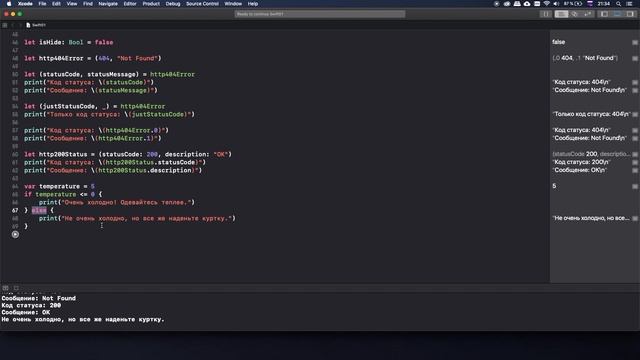Quick Look the 'Только код статуса: 404' result
This screenshot has height=360, width=640.
[635, 114]
